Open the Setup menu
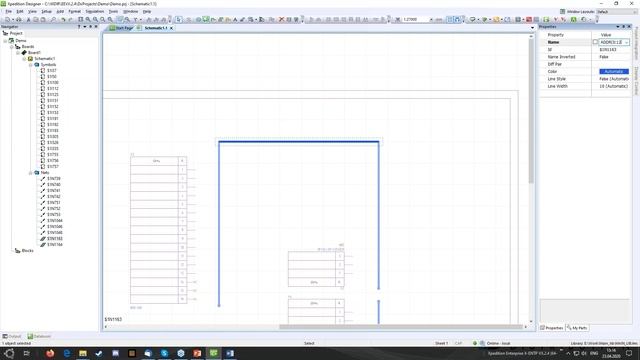This screenshot has width=640, height=360. (46, 11)
